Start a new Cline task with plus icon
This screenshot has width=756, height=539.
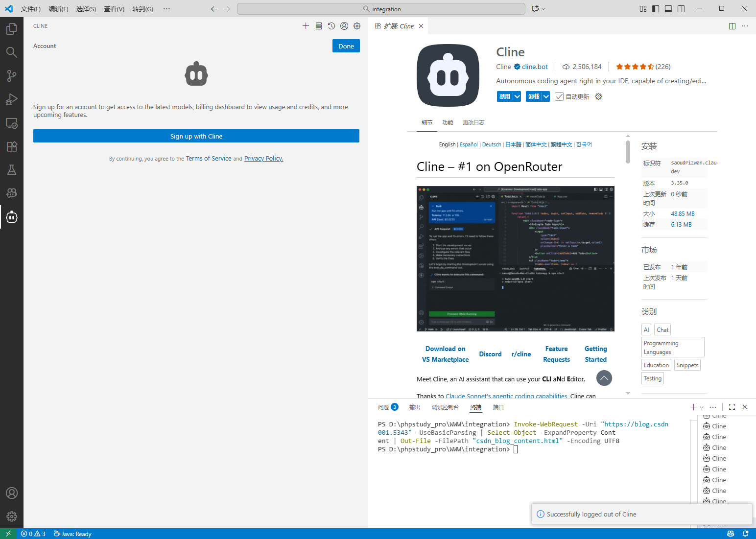click(306, 26)
